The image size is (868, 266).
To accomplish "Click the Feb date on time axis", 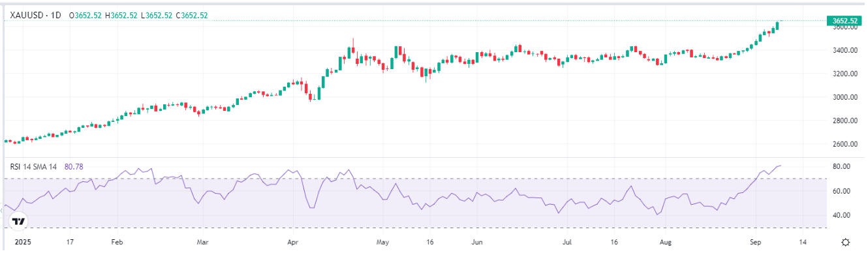I will click(117, 242).
